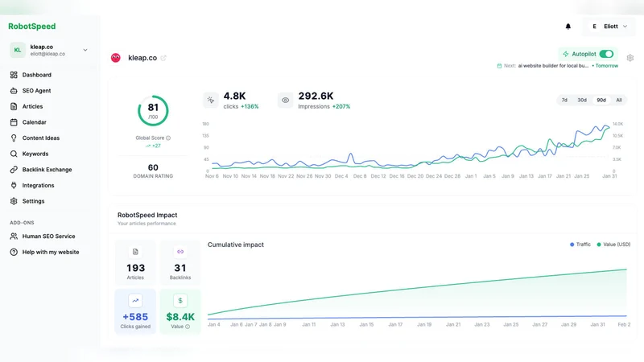Click the Global Score info icon
Screen dimensions: 644x362
pos(168,138)
